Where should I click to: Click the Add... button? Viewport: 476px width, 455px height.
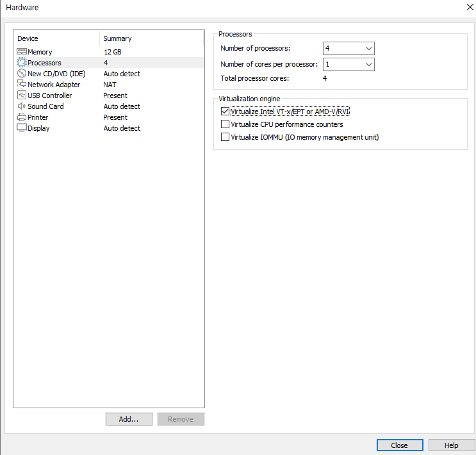[129, 419]
